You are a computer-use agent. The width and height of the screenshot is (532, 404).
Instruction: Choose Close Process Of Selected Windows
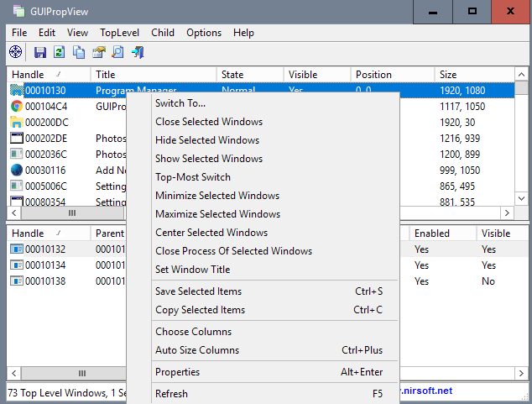263,251
